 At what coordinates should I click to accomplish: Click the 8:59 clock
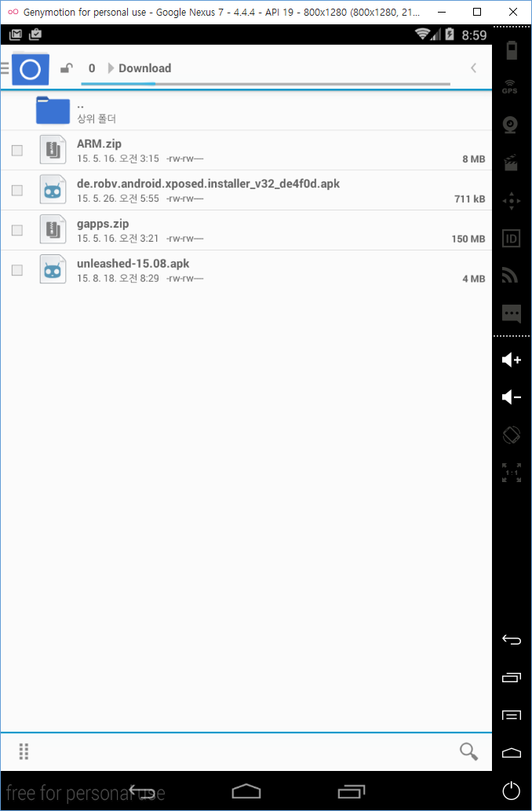point(474,35)
